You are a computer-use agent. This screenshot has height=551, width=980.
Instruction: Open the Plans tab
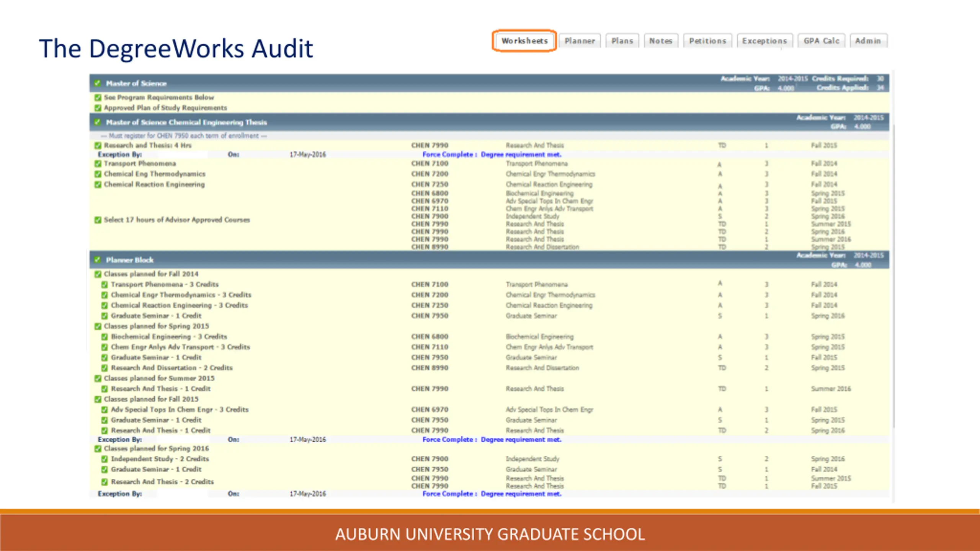click(x=622, y=41)
